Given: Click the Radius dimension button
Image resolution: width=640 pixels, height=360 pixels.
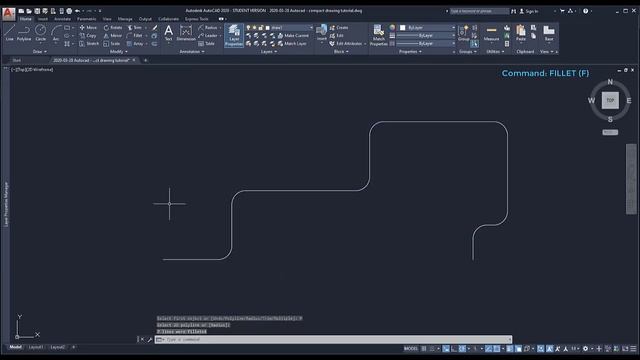Looking at the screenshot, I should (208, 27).
